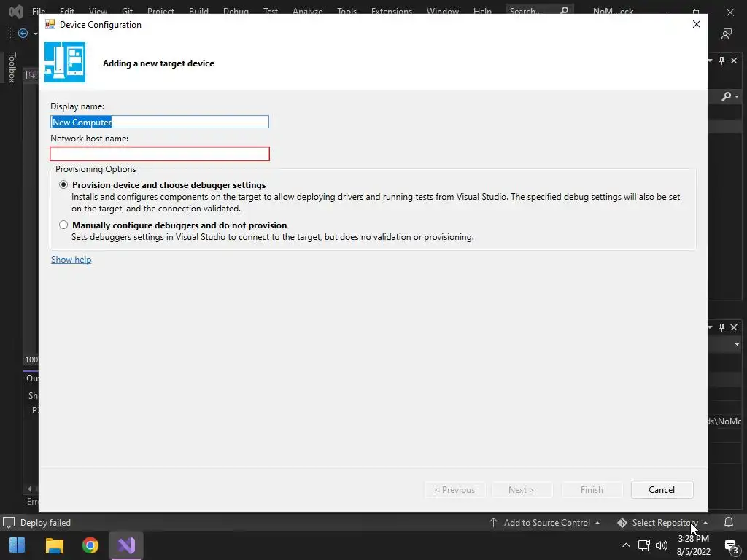This screenshot has width=747, height=560.
Task: Open the Git menu
Action: pos(127,10)
